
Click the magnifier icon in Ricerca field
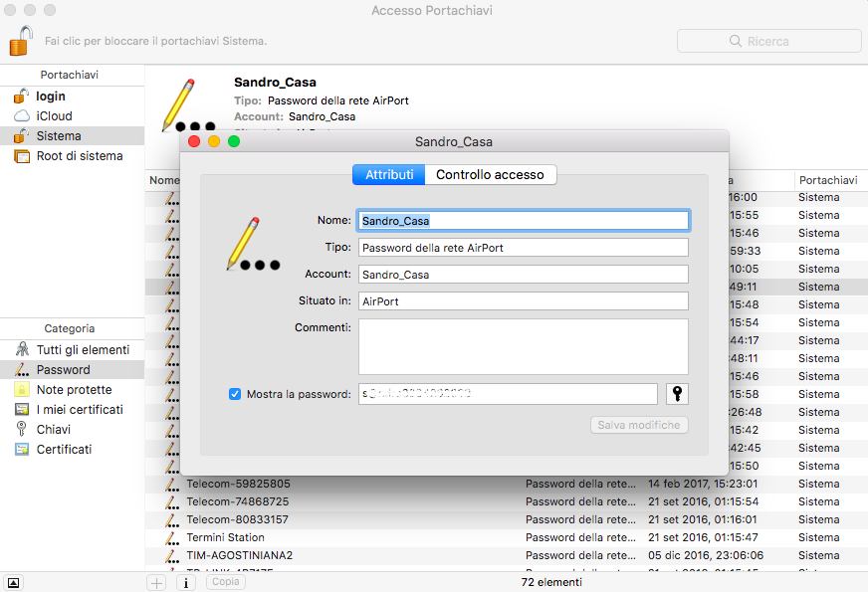[x=736, y=41]
